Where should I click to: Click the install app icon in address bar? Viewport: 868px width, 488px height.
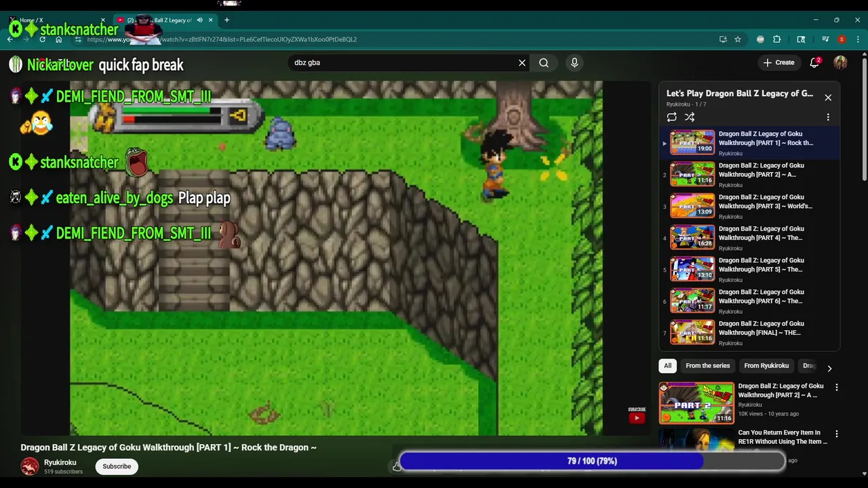click(x=723, y=39)
